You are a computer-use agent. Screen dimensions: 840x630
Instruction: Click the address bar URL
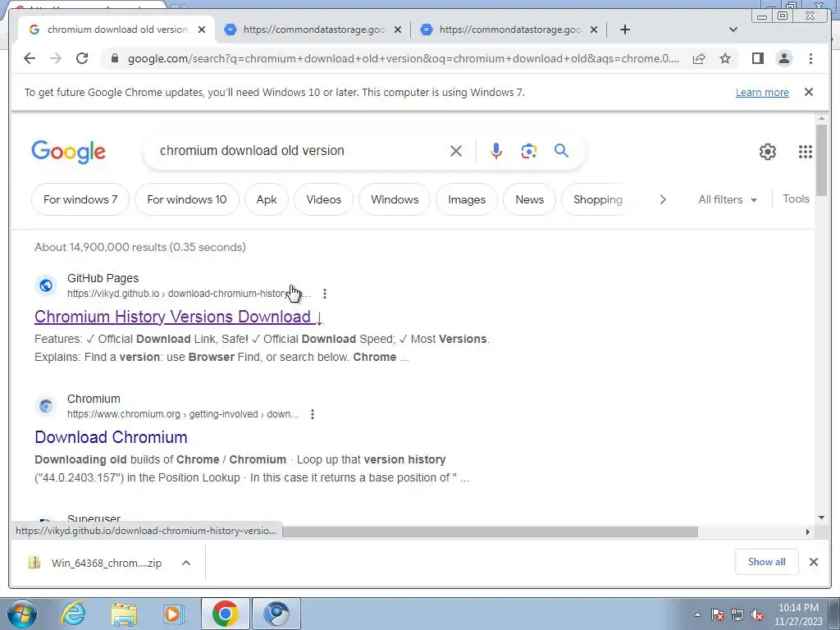(403, 58)
